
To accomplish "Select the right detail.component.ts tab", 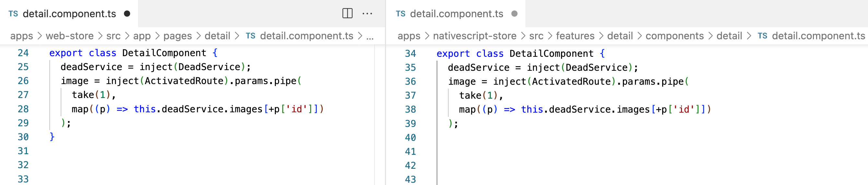I will (x=456, y=14).
